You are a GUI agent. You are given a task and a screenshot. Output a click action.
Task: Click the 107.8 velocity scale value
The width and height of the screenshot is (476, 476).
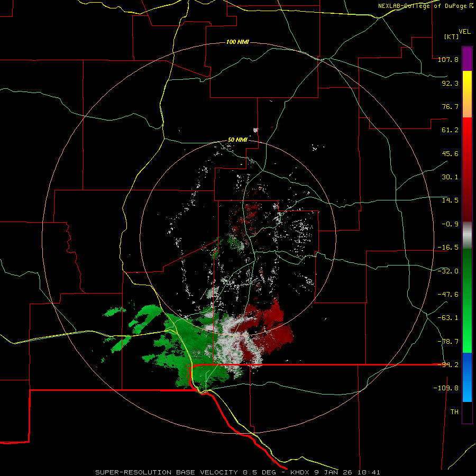(x=448, y=59)
